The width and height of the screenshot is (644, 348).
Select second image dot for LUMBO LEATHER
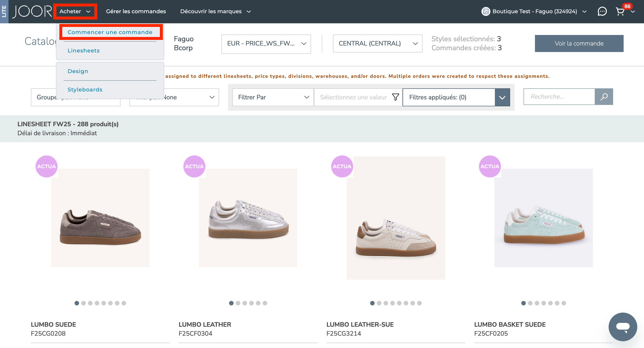[x=238, y=303]
